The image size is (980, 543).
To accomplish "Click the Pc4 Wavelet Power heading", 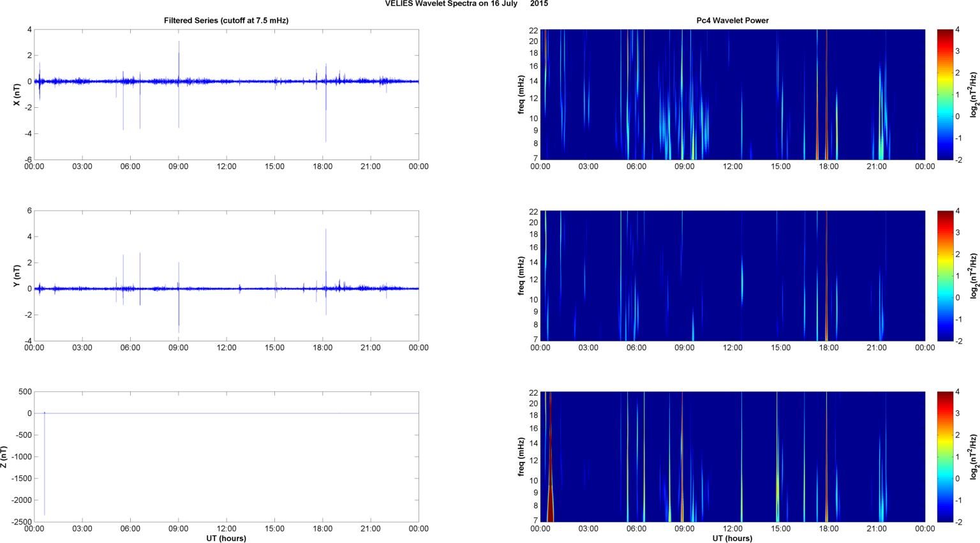I will tap(732, 20).
